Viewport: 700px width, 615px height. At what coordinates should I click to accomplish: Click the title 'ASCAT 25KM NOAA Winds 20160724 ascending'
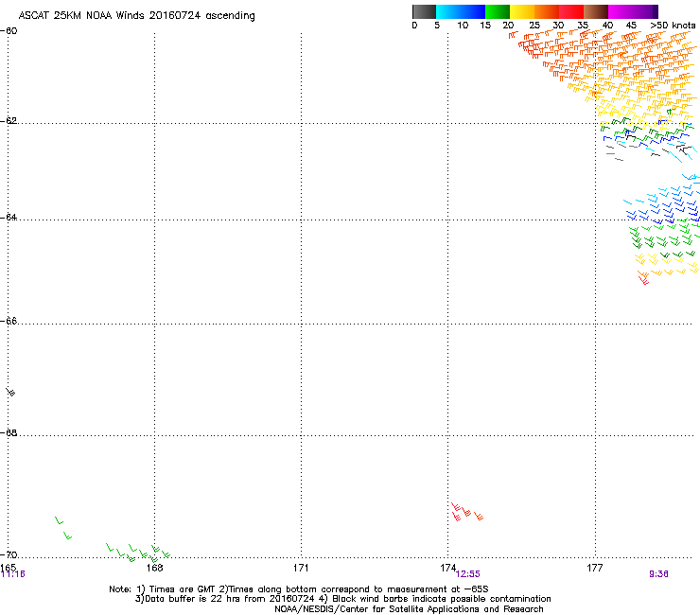click(136, 16)
